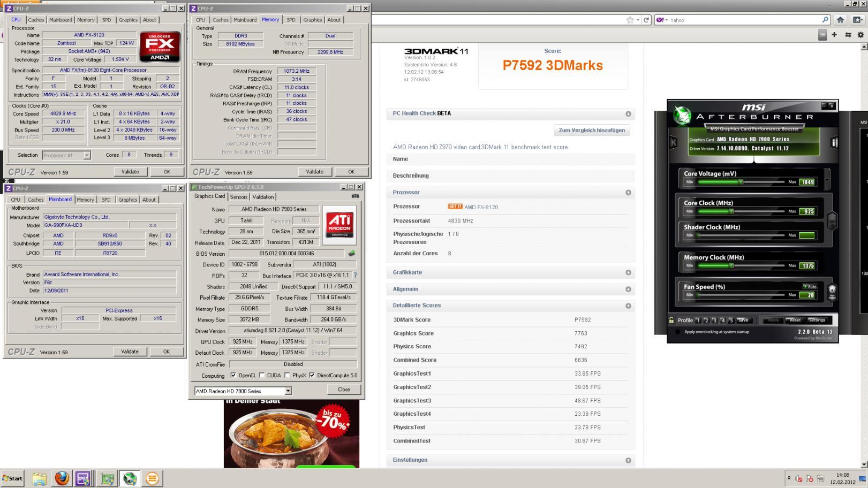Switch to the Sensors tab in GPU-Z
This screenshot has height=488, width=868.
239,197
